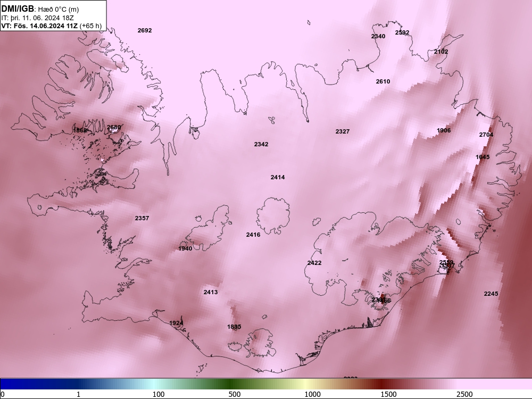Click the DMI/IGB title text
This screenshot has height=399, width=532.
pos(18,9)
